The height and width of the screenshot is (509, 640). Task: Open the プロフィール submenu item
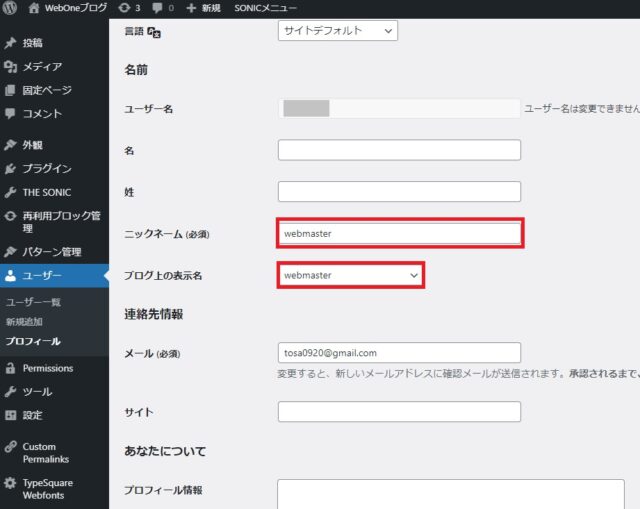pos(33,341)
